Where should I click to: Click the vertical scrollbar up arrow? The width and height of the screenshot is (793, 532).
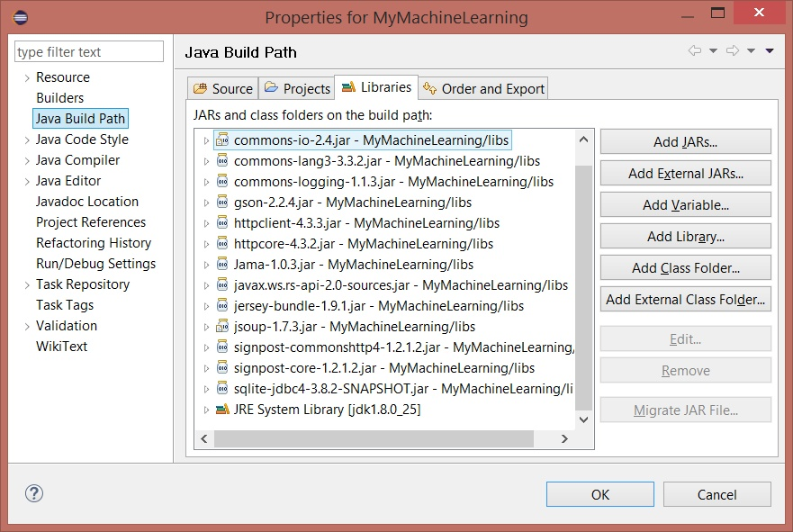pos(583,139)
